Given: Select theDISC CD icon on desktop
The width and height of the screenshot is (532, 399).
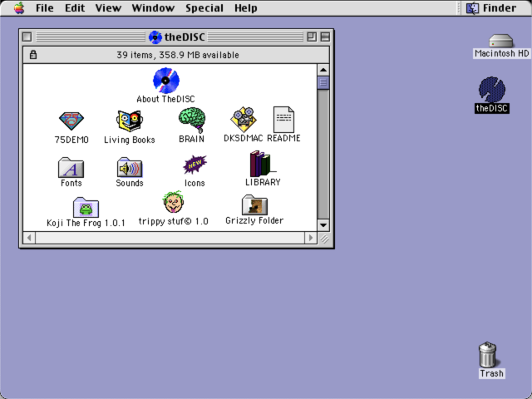Looking at the screenshot, I should click(492, 89).
